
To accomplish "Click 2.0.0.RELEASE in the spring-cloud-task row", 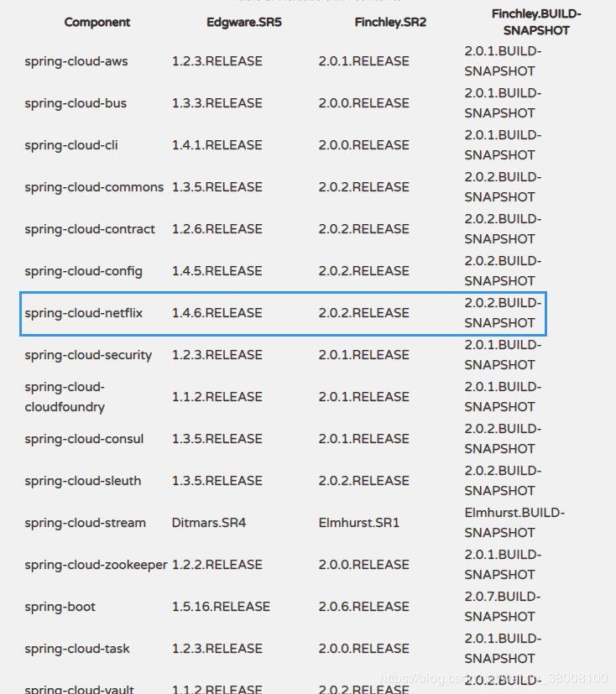I will 363,649.
